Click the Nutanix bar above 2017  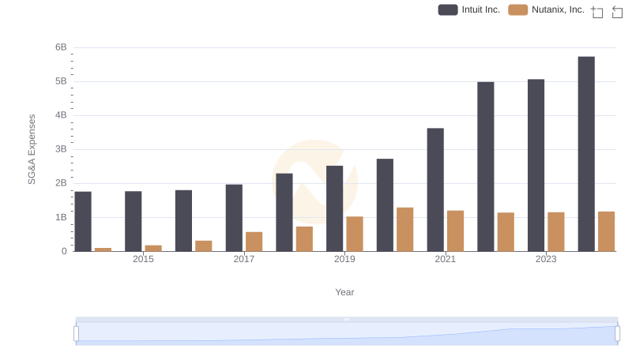tap(254, 242)
